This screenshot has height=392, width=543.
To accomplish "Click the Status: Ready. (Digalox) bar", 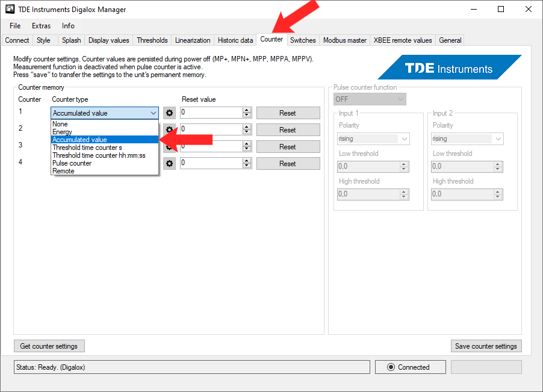I will click(x=192, y=367).
